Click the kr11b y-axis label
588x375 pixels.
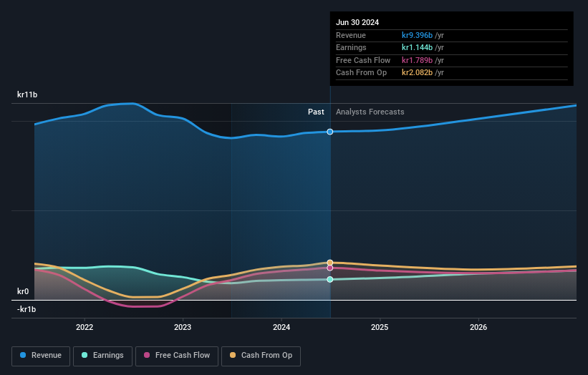(27, 94)
